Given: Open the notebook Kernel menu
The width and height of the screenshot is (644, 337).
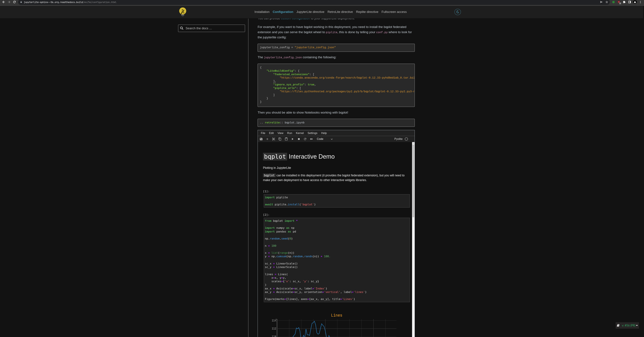Looking at the screenshot, I should click(300, 133).
